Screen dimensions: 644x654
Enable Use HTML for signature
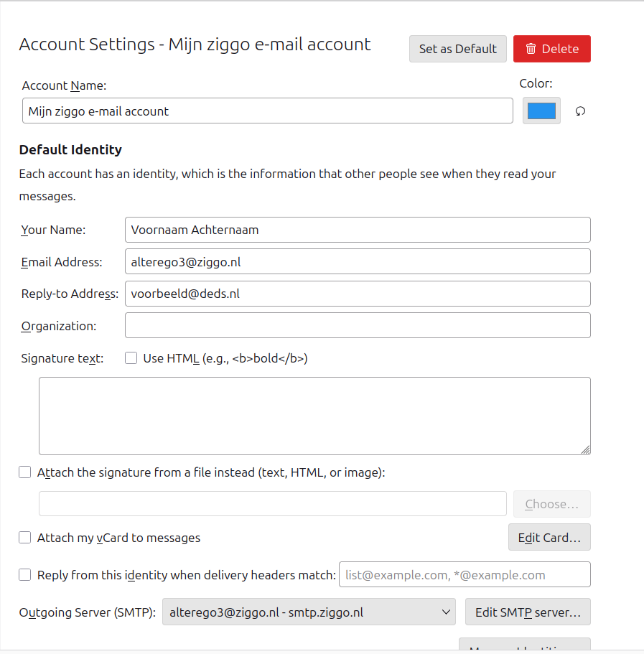coord(131,358)
